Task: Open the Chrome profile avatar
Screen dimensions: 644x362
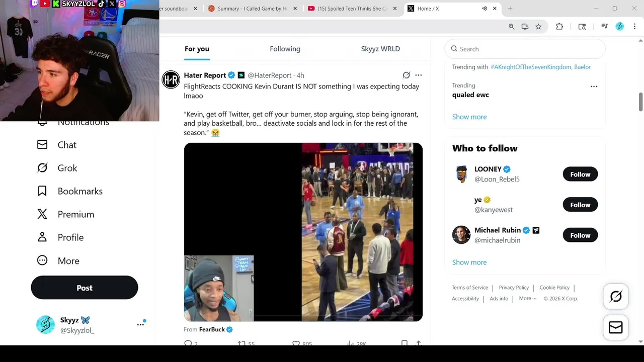Action: (x=620, y=27)
